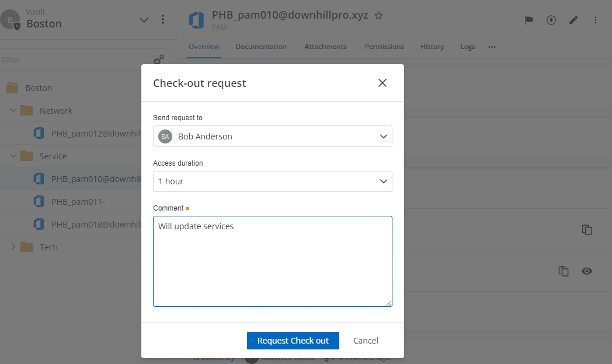612x364 pixels.
Task: Expand the Tech folder
Action: (13, 247)
